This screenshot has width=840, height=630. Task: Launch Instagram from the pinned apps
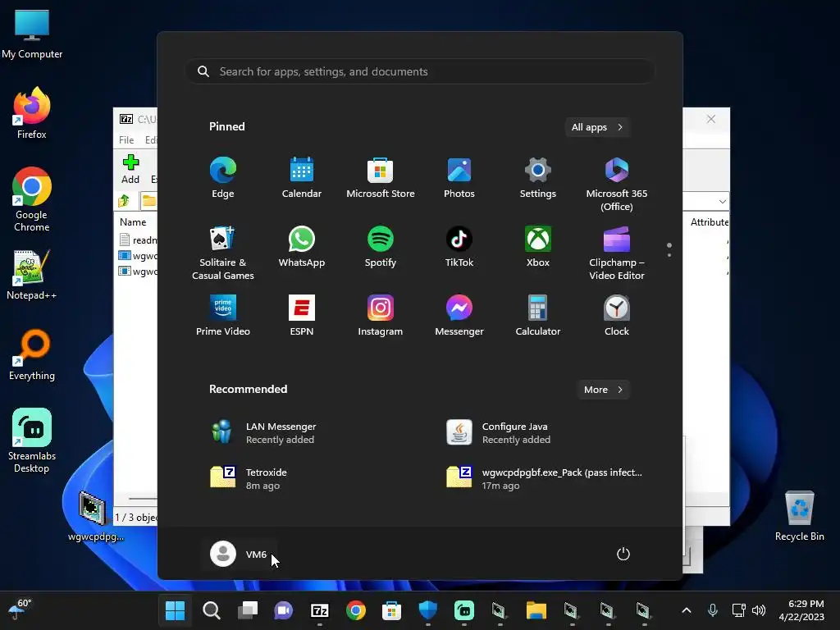(x=381, y=316)
